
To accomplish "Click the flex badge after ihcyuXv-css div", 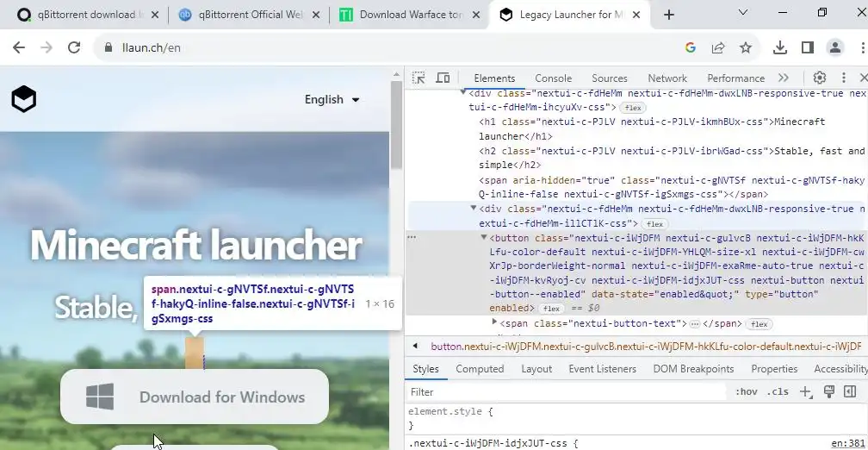I will (x=633, y=108).
